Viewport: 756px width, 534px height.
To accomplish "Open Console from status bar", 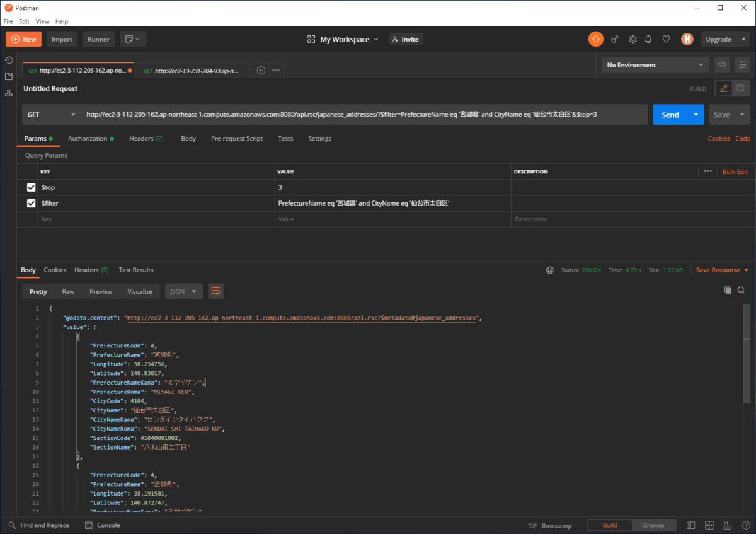I will click(x=102, y=525).
